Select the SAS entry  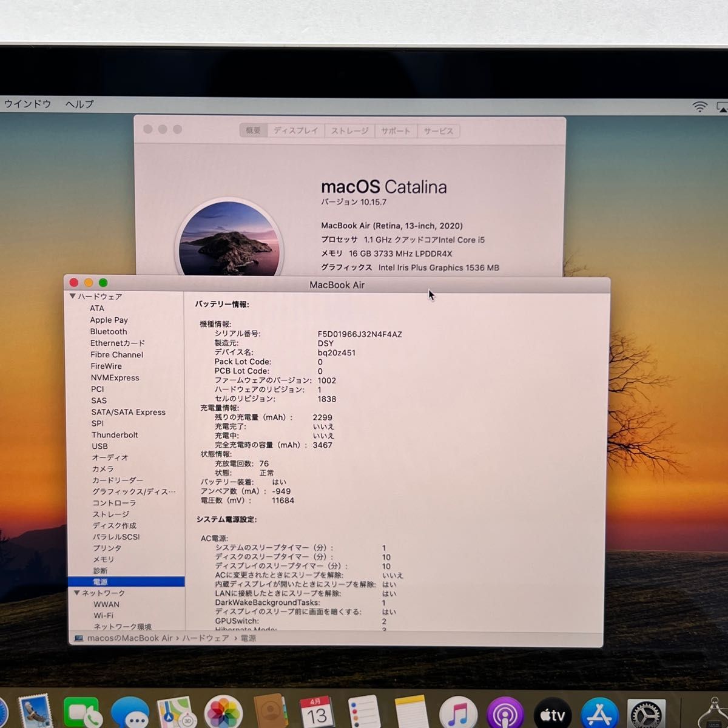[x=99, y=400]
